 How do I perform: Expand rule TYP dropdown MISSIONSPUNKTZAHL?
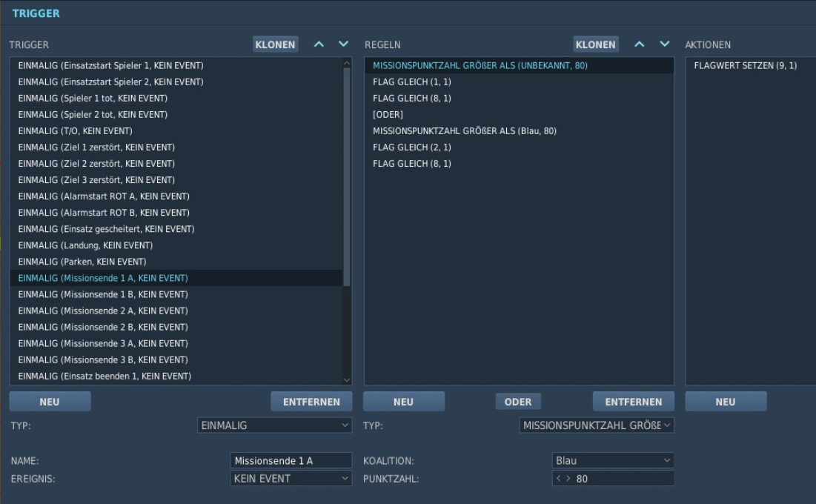pos(597,425)
